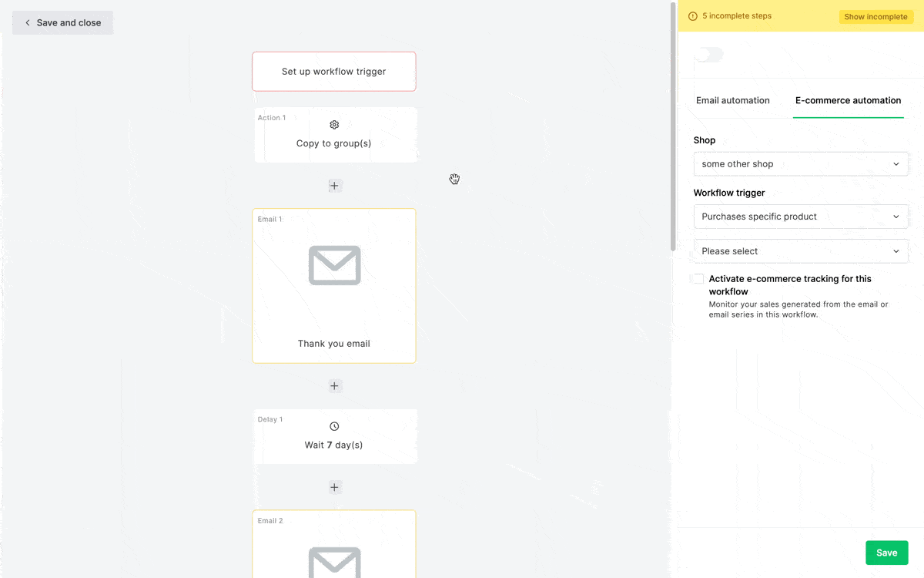Click the Email 2 label

click(270, 521)
